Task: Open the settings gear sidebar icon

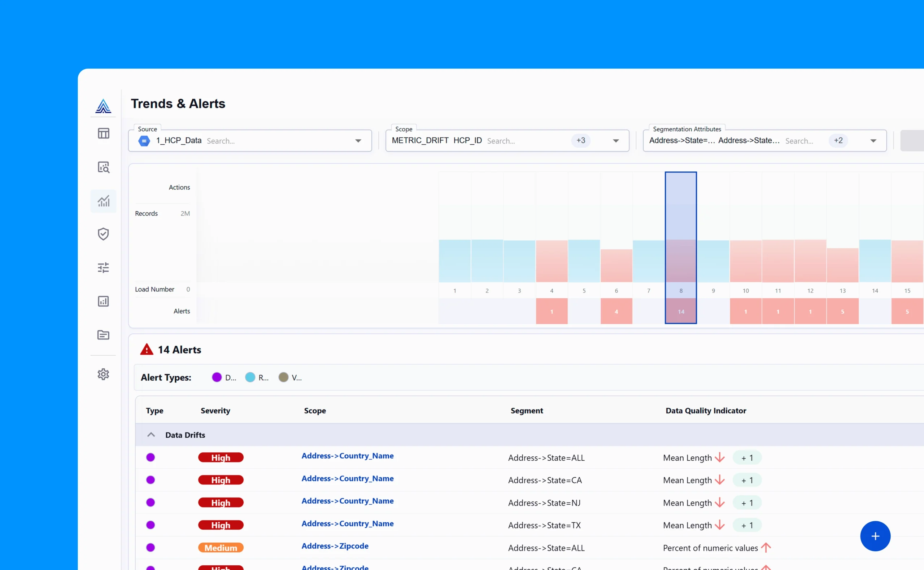Action: coord(103,374)
